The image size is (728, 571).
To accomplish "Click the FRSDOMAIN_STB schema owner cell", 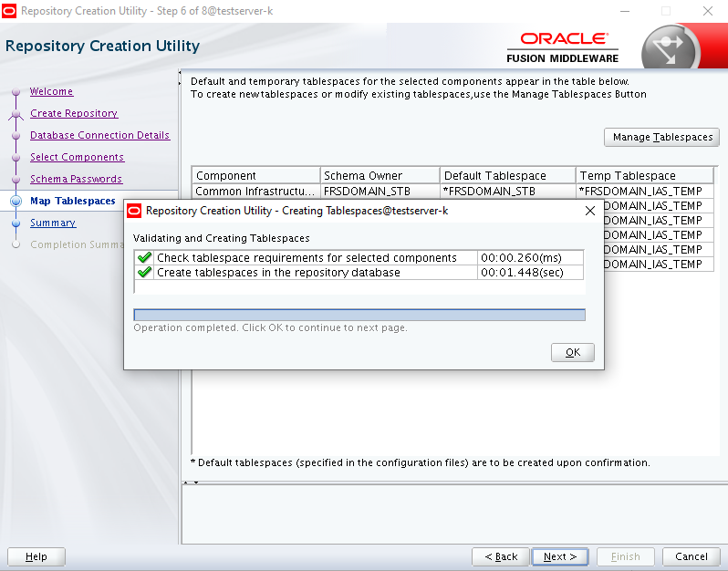I will point(380,191).
